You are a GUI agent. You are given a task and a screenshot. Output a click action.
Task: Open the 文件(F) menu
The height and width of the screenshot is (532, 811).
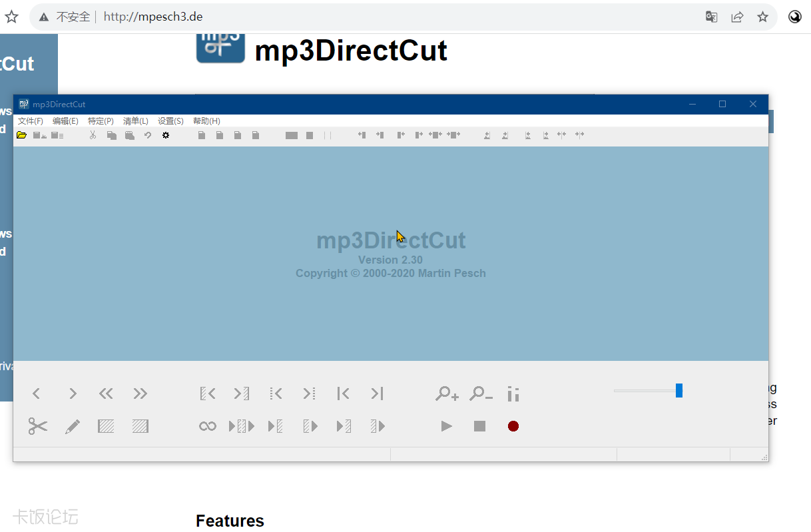30,121
